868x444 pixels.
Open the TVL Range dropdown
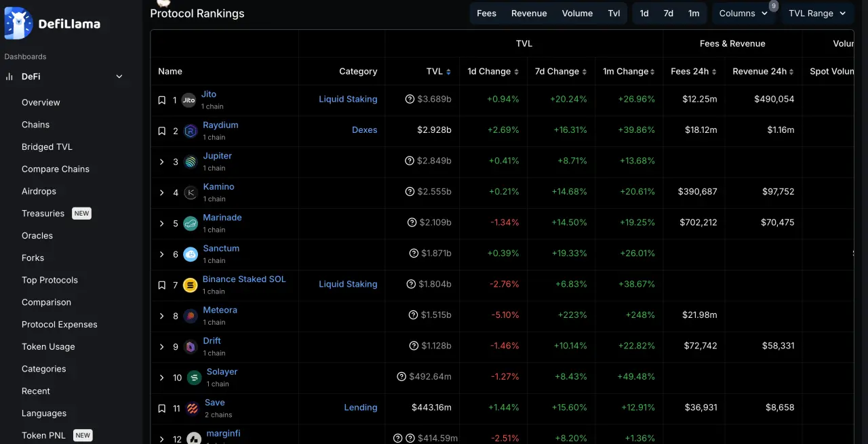click(x=816, y=14)
